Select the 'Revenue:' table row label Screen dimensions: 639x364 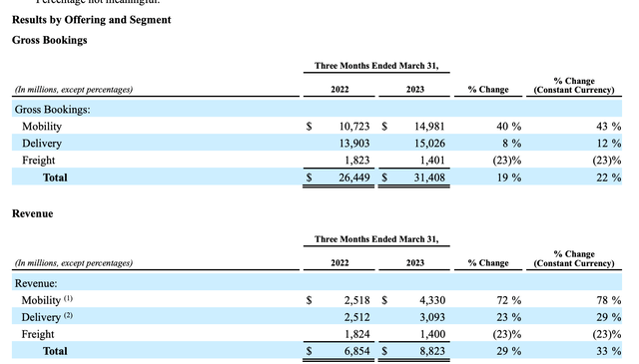pos(36,283)
